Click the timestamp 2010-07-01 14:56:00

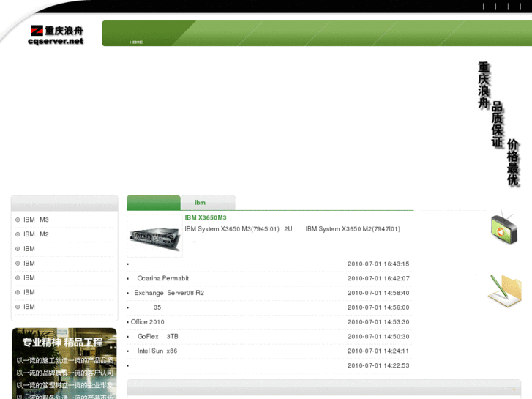[378, 307]
